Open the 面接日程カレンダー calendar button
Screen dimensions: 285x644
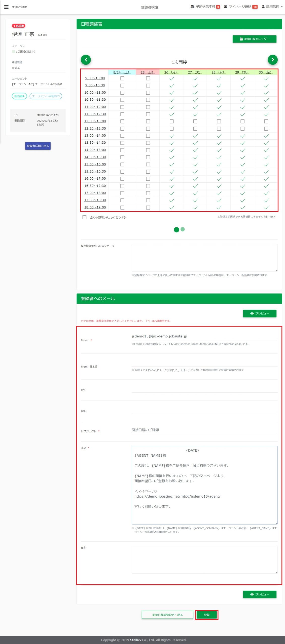click(x=254, y=39)
